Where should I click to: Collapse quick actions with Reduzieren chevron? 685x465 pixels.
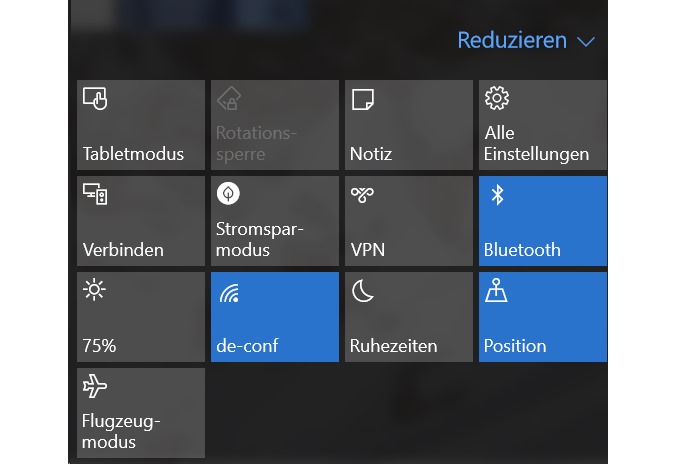pos(586,42)
